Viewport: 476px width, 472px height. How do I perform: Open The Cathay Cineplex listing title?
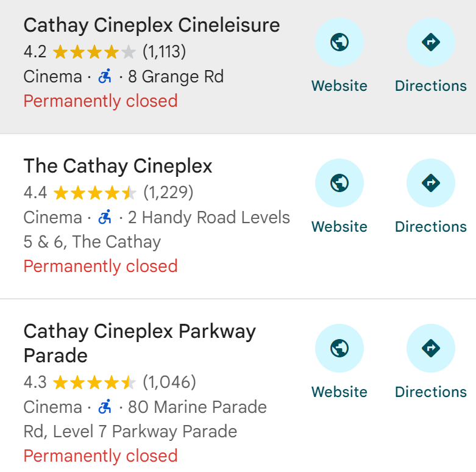(118, 166)
